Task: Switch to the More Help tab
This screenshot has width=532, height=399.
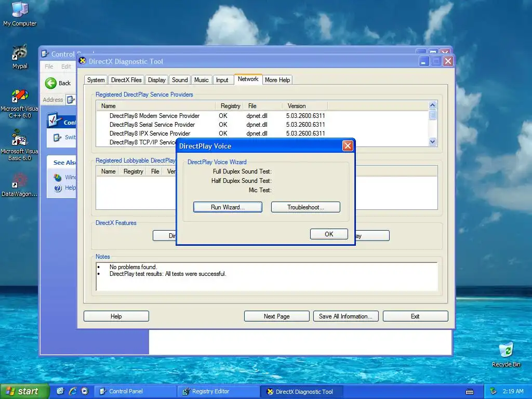Action: click(277, 80)
